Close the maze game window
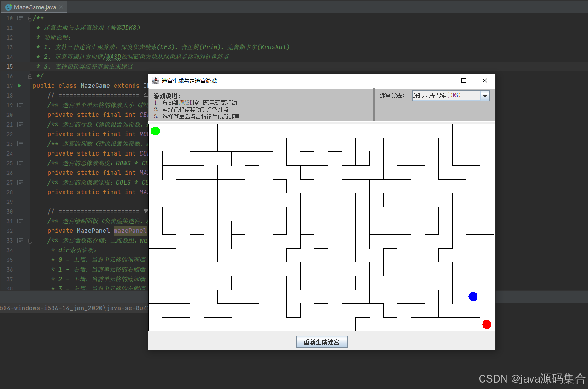The width and height of the screenshot is (588, 389). pyautogui.click(x=485, y=81)
